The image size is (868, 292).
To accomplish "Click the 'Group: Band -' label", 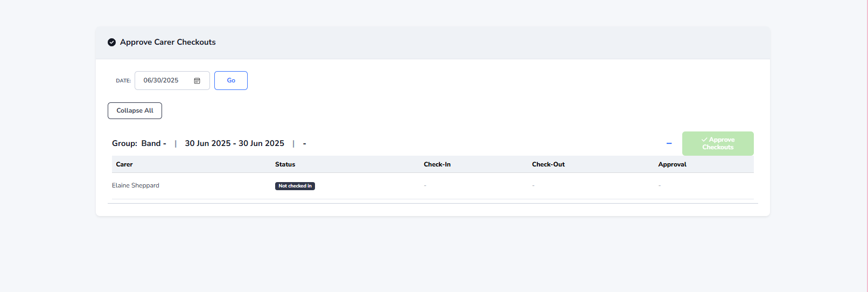I will tap(139, 143).
